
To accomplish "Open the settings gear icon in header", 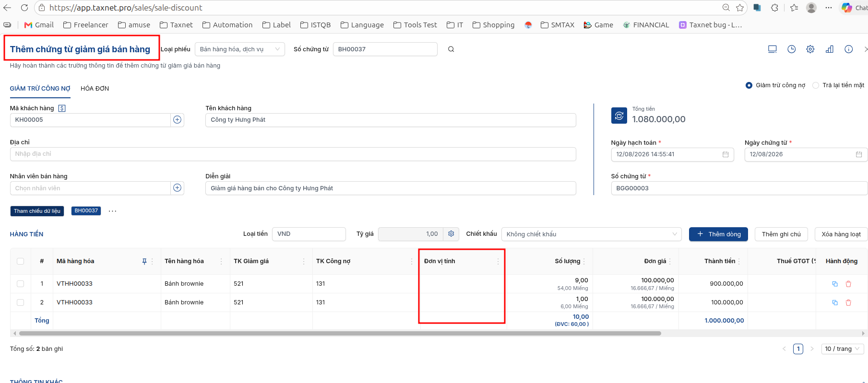I will (x=810, y=49).
